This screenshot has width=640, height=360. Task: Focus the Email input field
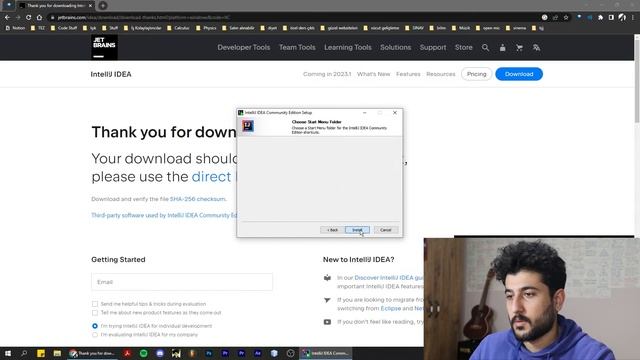coord(182,282)
